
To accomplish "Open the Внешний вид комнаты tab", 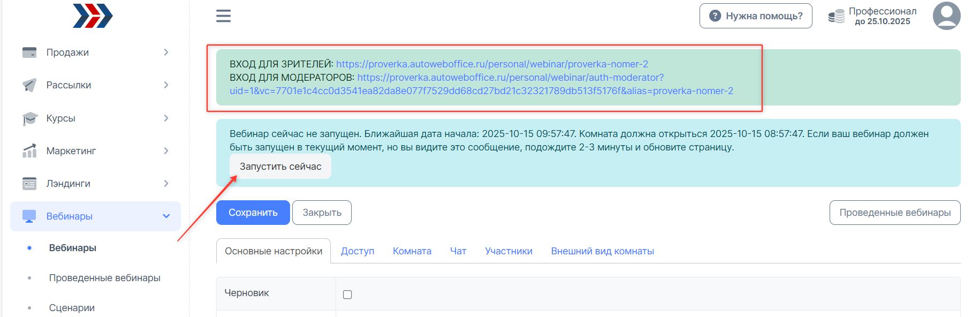I will click(602, 251).
